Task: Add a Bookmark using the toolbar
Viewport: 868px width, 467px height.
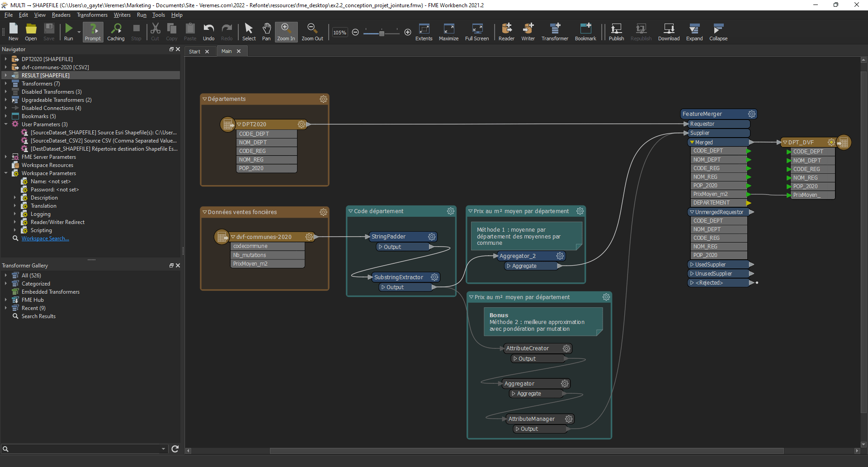Action: tap(585, 32)
